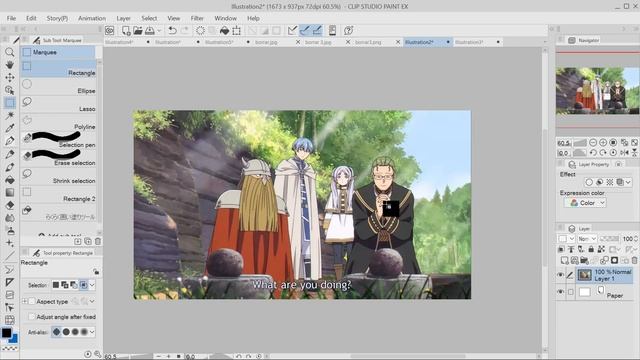Click the Navigator preview thumbnail
Viewport: 640px width, 360px height.
(x=597, y=91)
